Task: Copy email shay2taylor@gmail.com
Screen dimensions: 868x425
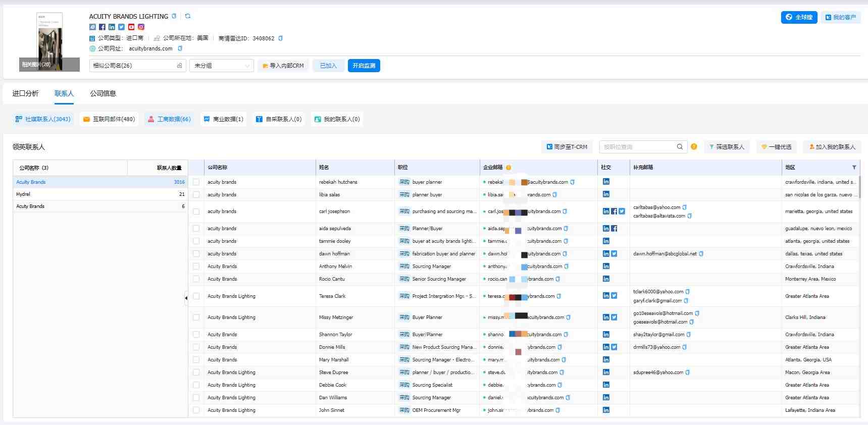Action: click(689, 335)
